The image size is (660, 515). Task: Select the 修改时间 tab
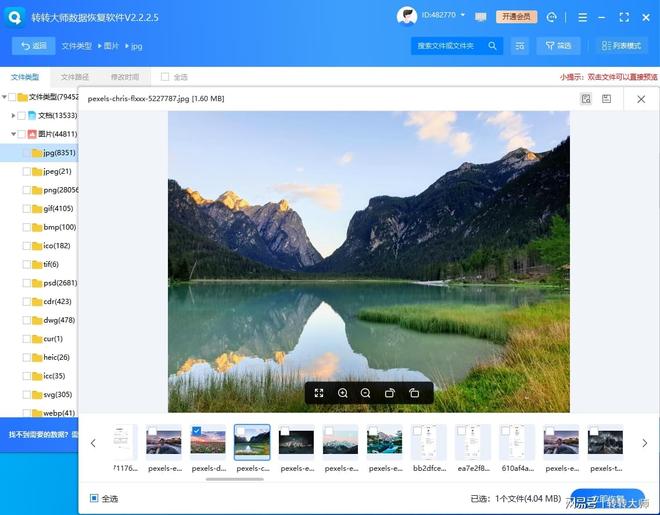click(125, 77)
